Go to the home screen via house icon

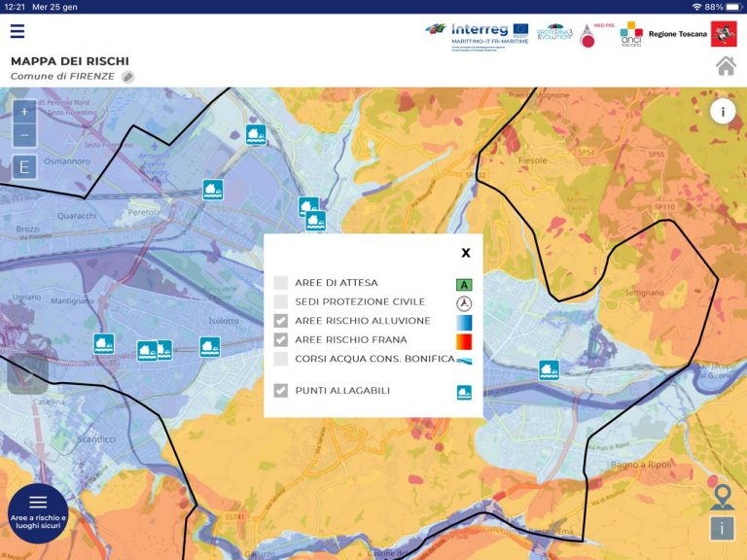pos(726,66)
